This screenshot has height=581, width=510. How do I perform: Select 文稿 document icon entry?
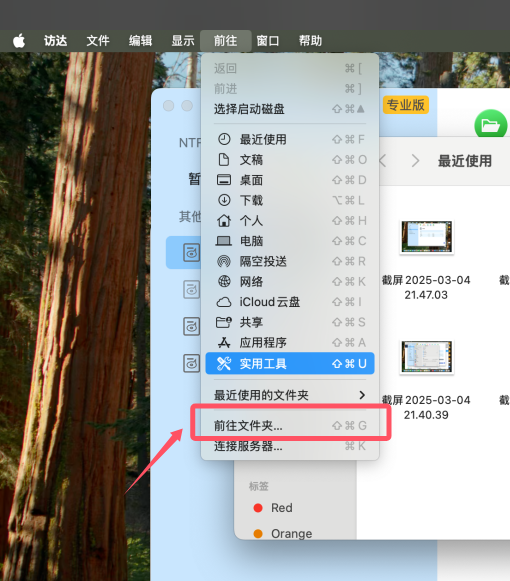[x=290, y=160]
